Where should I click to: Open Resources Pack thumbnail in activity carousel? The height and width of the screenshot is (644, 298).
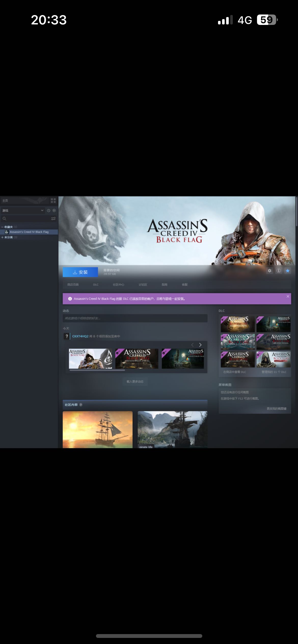pyautogui.click(x=137, y=359)
